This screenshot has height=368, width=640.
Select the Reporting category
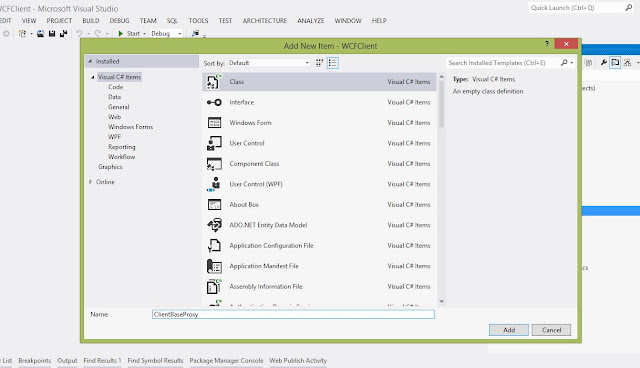tap(122, 147)
